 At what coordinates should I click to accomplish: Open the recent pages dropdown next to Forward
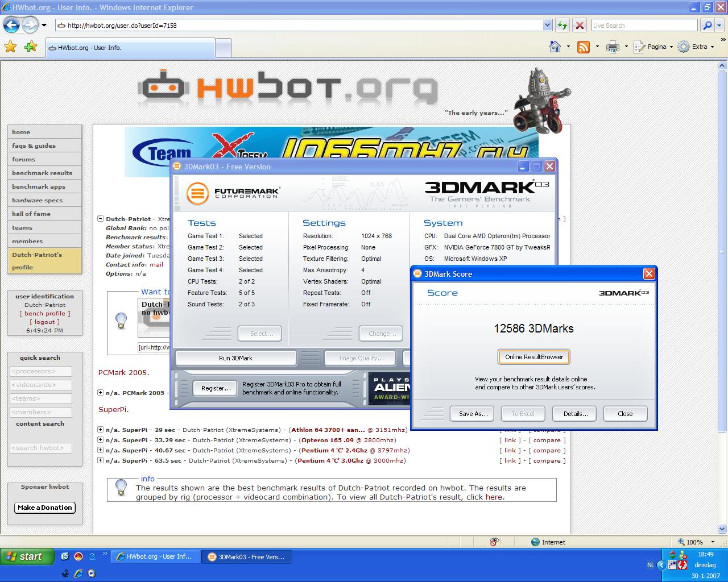pos(43,25)
